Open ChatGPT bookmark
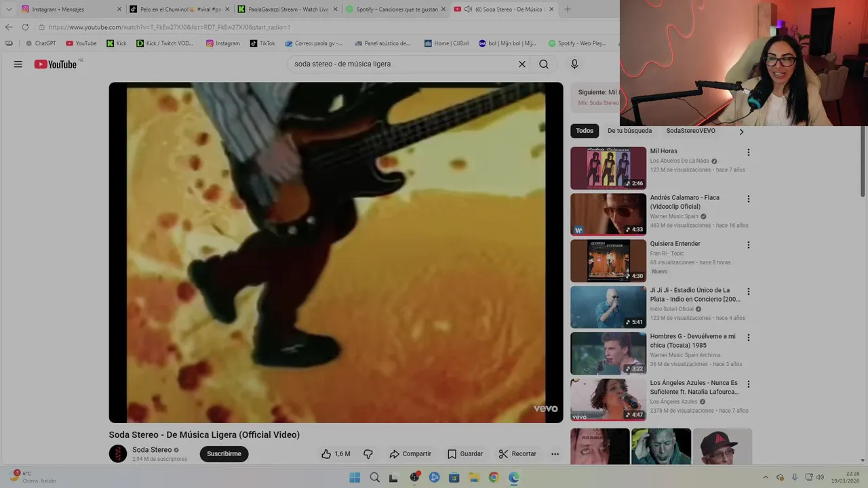This screenshot has height=488, width=868. [x=41, y=43]
